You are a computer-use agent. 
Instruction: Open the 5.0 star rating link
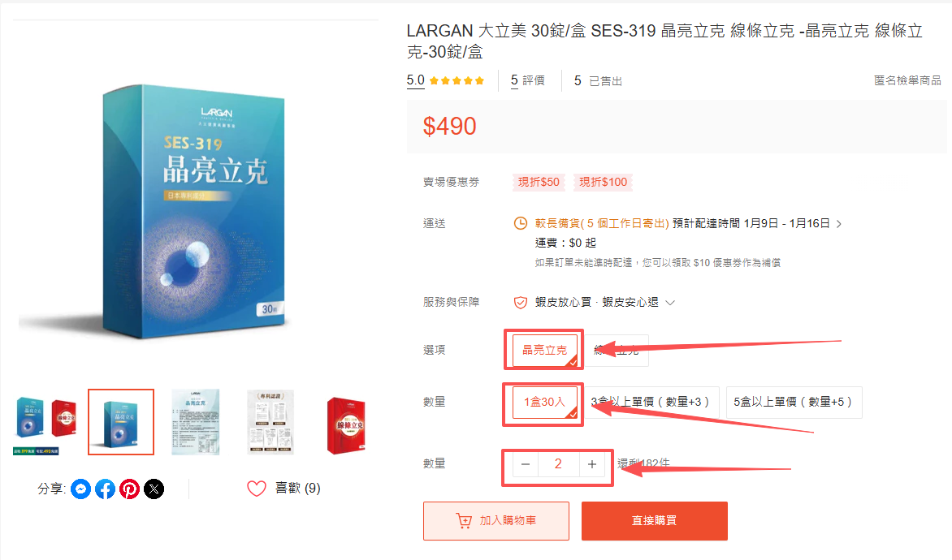445,80
